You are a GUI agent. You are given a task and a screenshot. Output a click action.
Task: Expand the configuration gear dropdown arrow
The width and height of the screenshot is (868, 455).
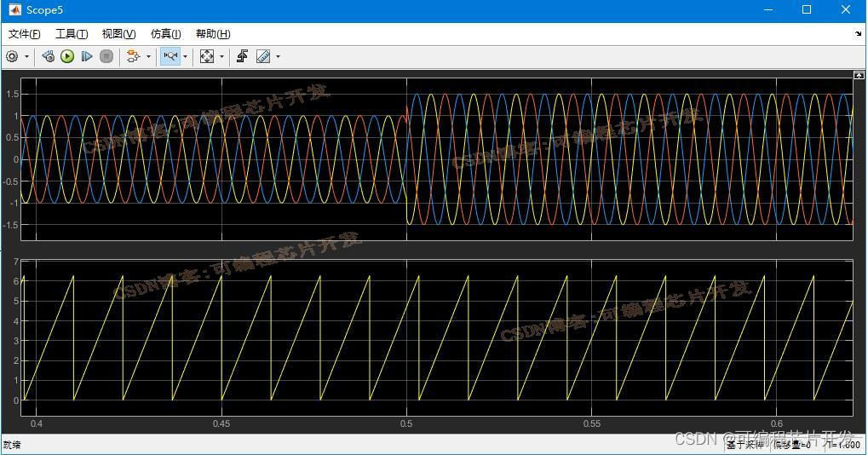(26, 57)
